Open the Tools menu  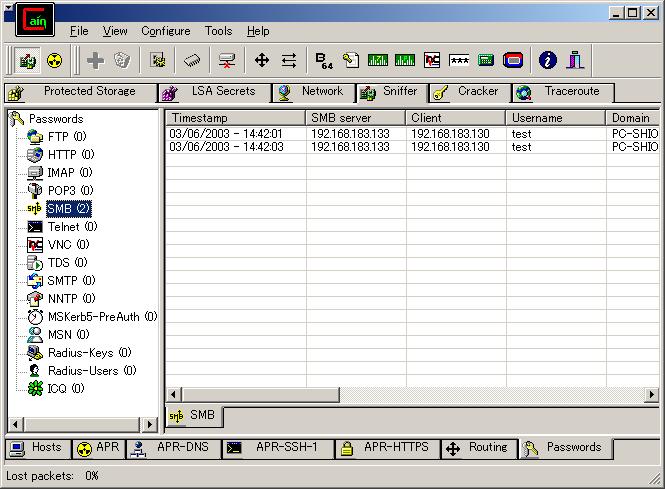[x=218, y=31]
